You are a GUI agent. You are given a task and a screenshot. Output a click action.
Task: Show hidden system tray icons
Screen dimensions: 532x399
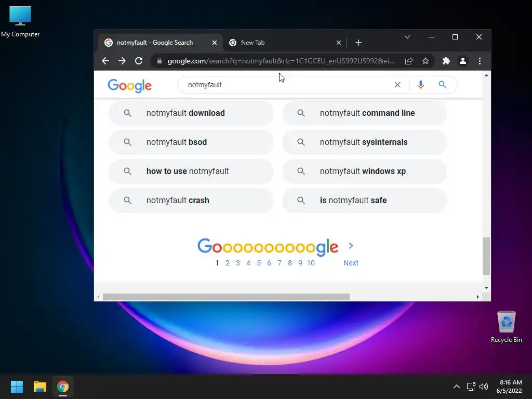(x=457, y=387)
